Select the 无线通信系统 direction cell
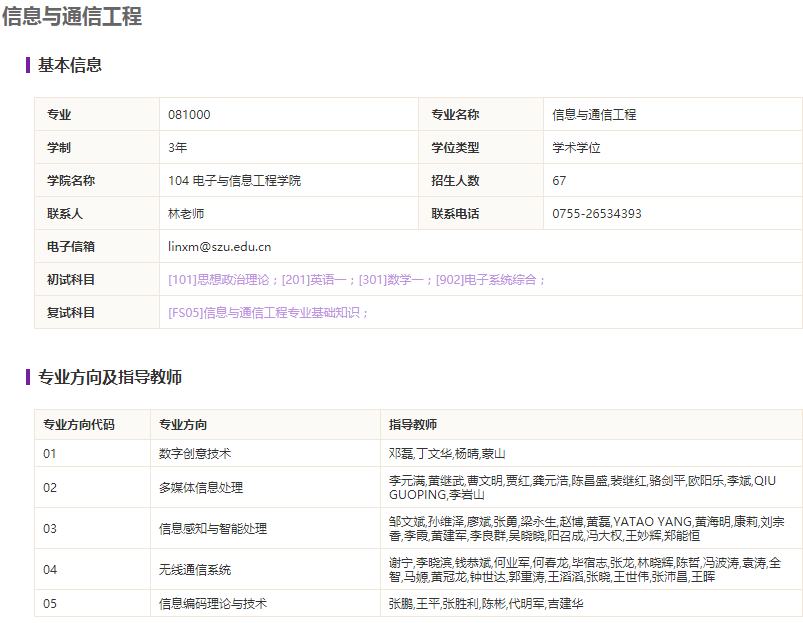Viewport: 803px width, 623px height. [x=265, y=569]
